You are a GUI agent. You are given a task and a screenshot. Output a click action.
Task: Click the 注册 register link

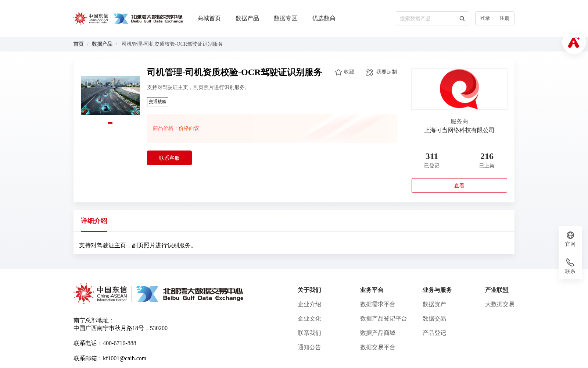[505, 18]
